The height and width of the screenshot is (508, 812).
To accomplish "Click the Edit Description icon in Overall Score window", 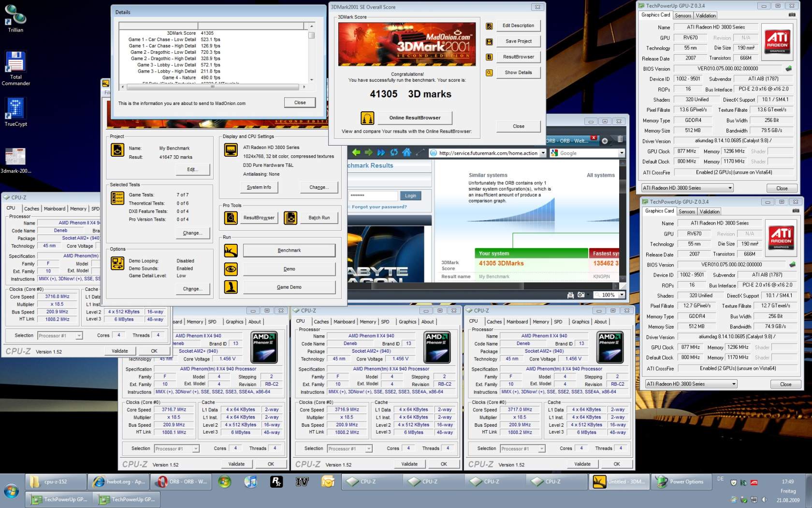I will click(489, 26).
